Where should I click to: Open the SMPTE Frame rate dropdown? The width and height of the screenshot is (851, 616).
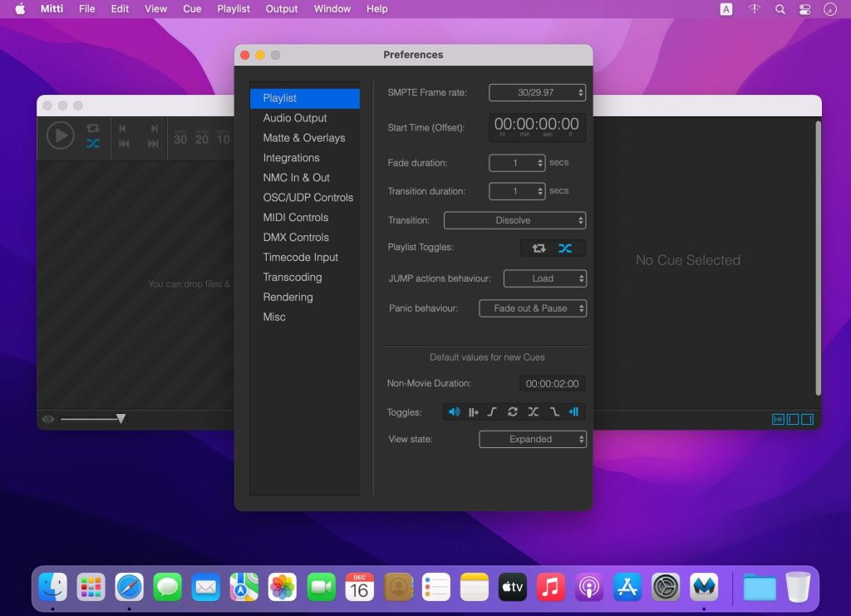pos(537,92)
